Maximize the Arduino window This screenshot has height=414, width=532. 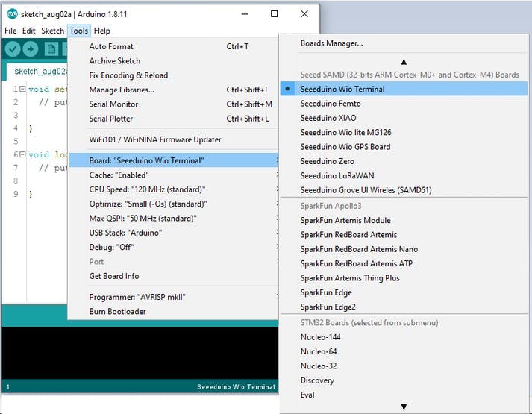pyautogui.click(x=274, y=14)
